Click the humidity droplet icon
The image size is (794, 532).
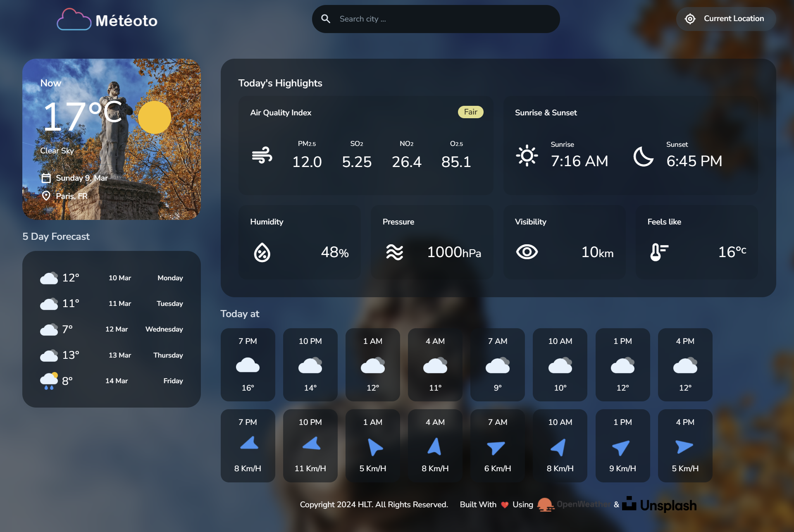point(262,252)
